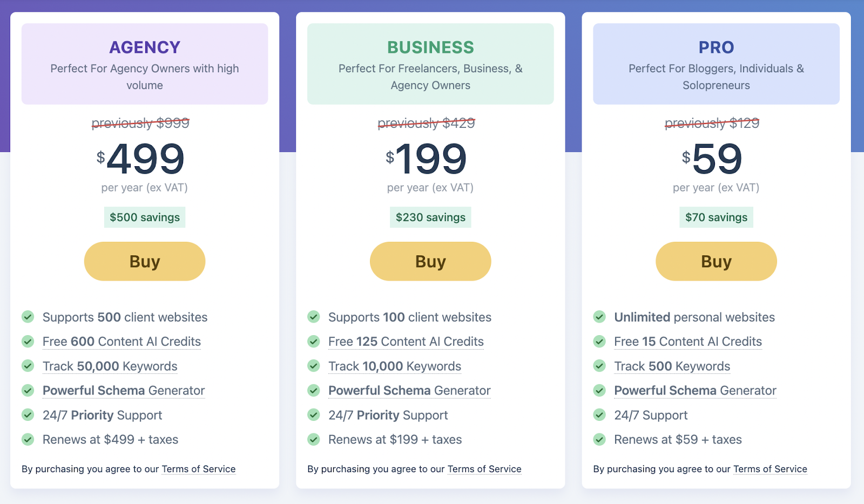Screen dimensions: 864x504
Task: Click the Buy button for Pro plan
Action: coord(716,261)
